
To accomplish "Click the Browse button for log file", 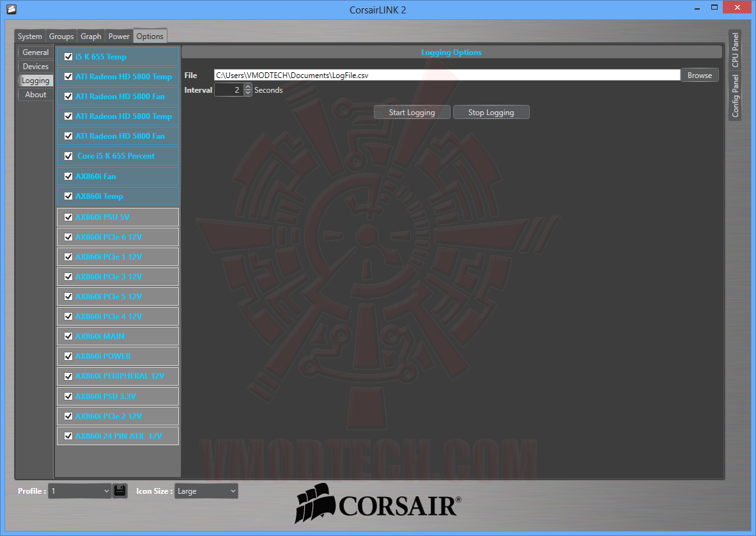I will tap(700, 75).
